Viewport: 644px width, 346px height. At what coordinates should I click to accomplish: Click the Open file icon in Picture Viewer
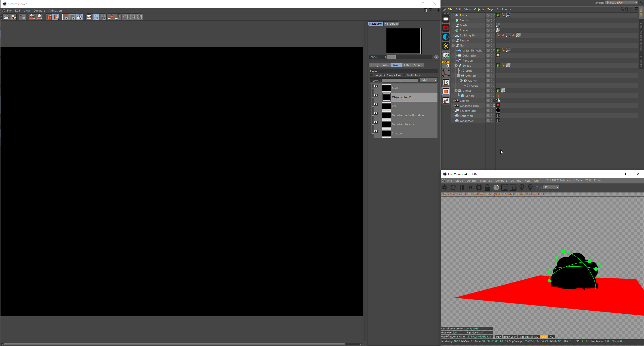pos(6,17)
